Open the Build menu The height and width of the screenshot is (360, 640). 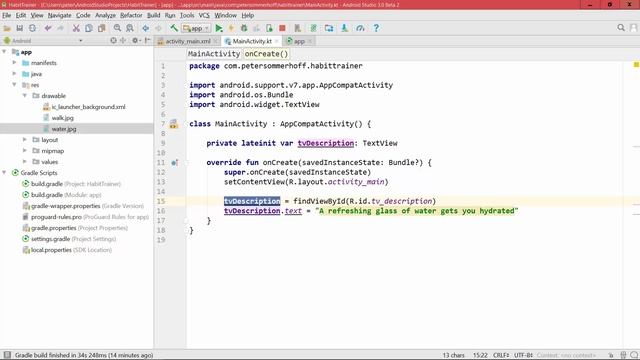point(153,15)
